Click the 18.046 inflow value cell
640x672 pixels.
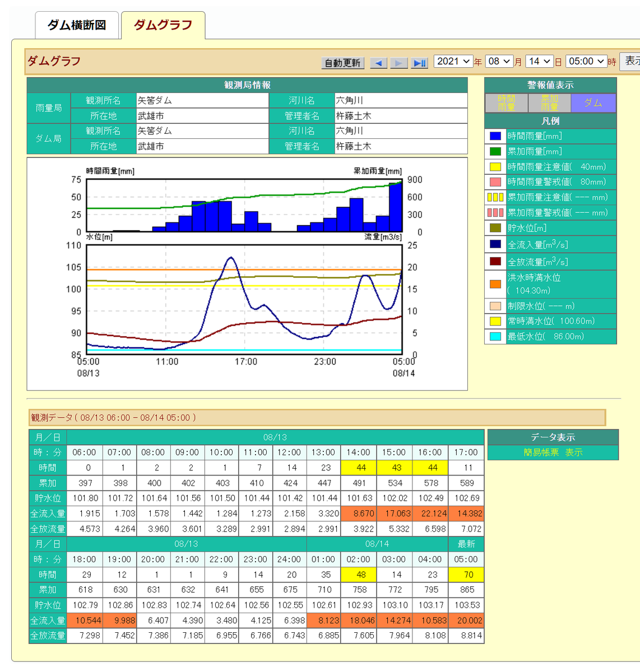[358, 620]
